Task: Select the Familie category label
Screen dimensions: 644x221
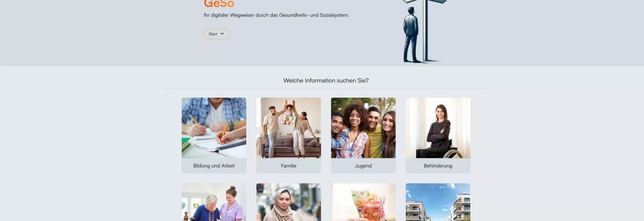Action: point(289,166)
